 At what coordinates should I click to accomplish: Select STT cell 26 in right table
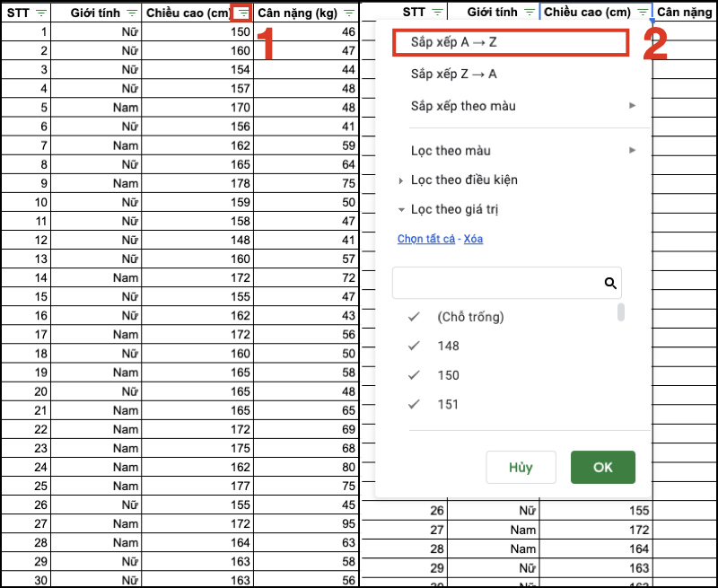point(405,511)
